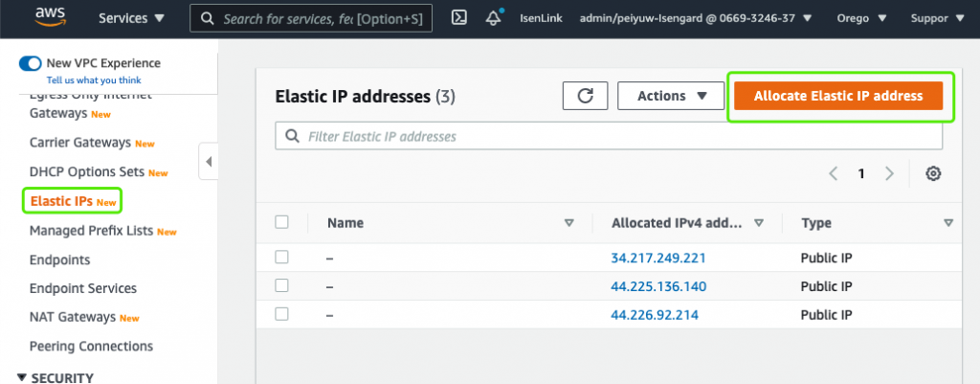Open the Services dropdown menu
Image resolution: width=980 pixels, height=384 pixels.
point(132,18)
